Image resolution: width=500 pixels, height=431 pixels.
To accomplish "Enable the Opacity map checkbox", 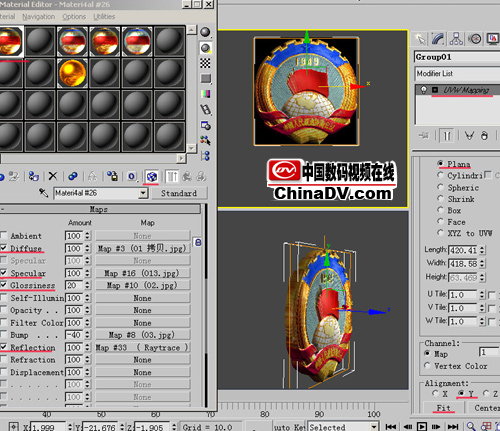I will pos(4,310).
